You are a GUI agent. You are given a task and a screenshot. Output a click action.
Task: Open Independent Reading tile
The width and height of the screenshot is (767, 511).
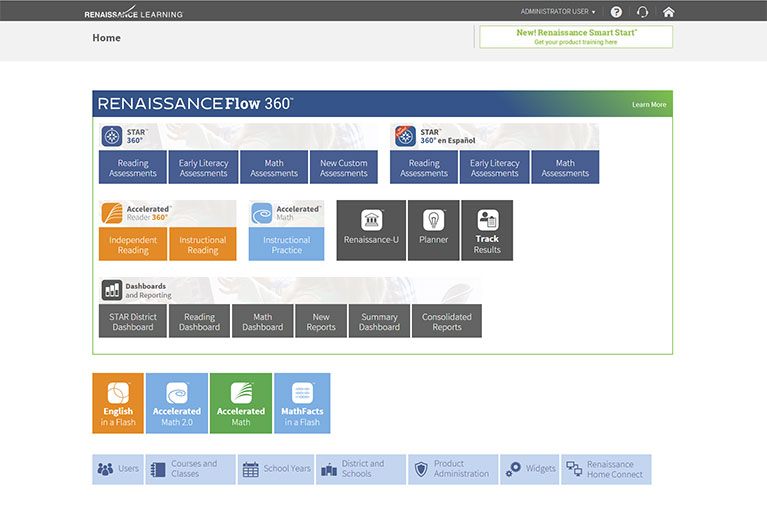133,244
